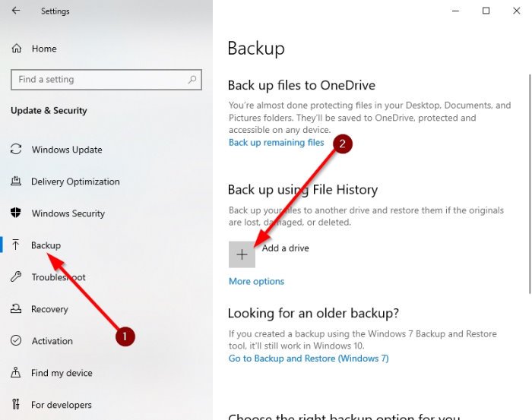
Task: Click the More options link
Action: pos(257,281)
